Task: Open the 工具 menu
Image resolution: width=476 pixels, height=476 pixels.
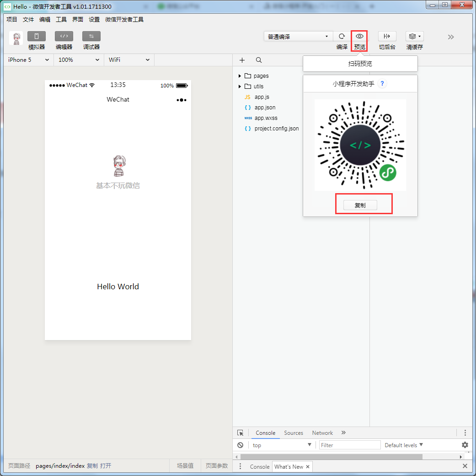Action: pos(61,20)
